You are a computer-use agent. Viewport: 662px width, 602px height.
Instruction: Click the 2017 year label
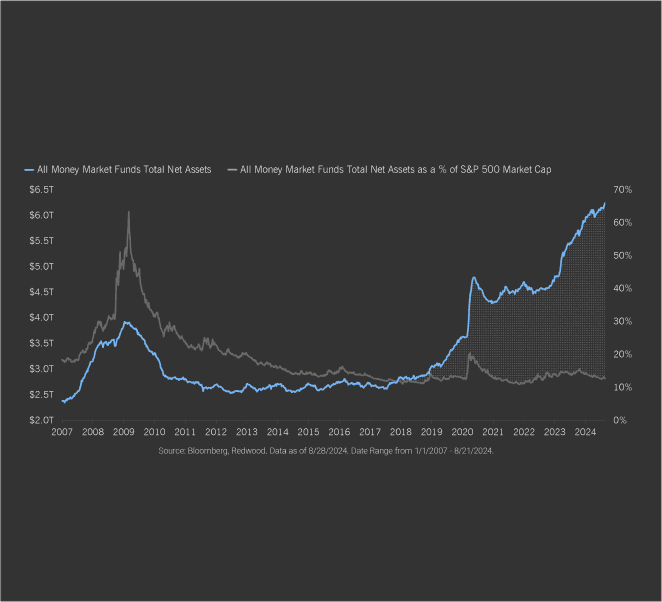[x=370, y=432]
